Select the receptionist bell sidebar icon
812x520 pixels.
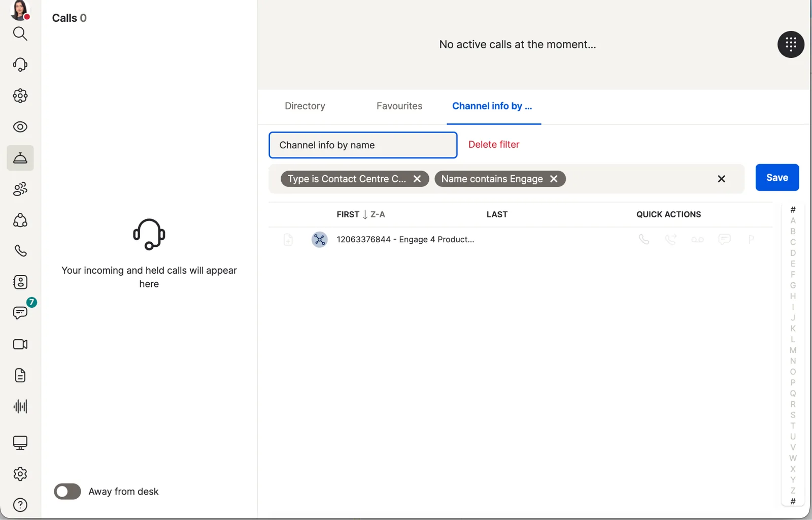[20, 158]
